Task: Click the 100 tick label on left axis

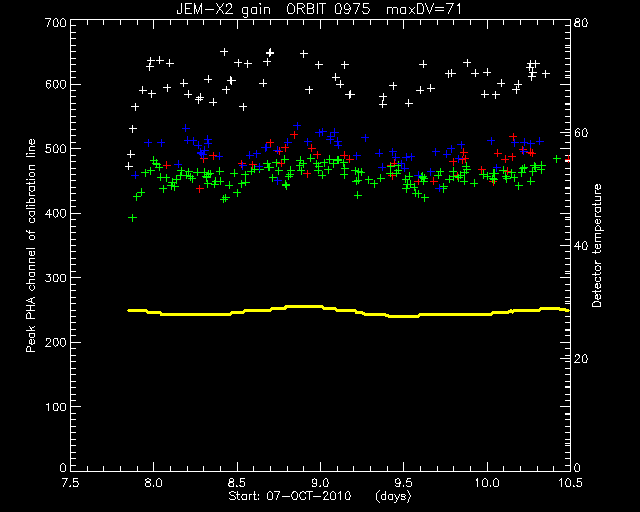Action: point(57,407)
